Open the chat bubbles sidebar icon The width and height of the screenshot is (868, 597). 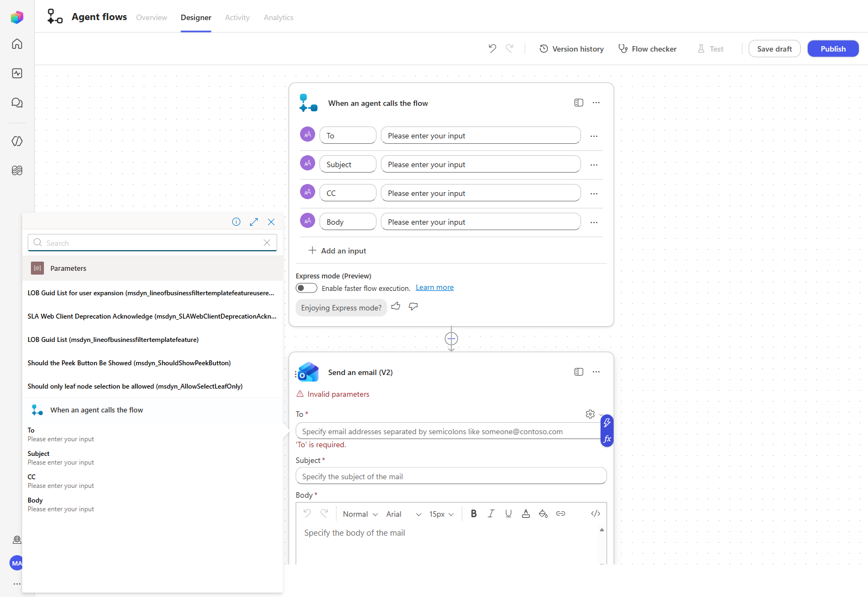pyautogui.click(x=17, y=103)
